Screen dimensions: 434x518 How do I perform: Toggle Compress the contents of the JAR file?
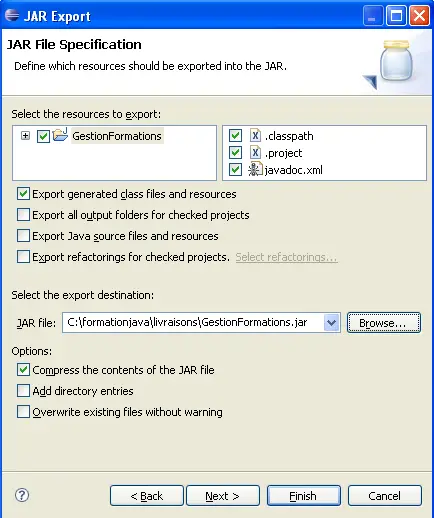pos(23,370)
